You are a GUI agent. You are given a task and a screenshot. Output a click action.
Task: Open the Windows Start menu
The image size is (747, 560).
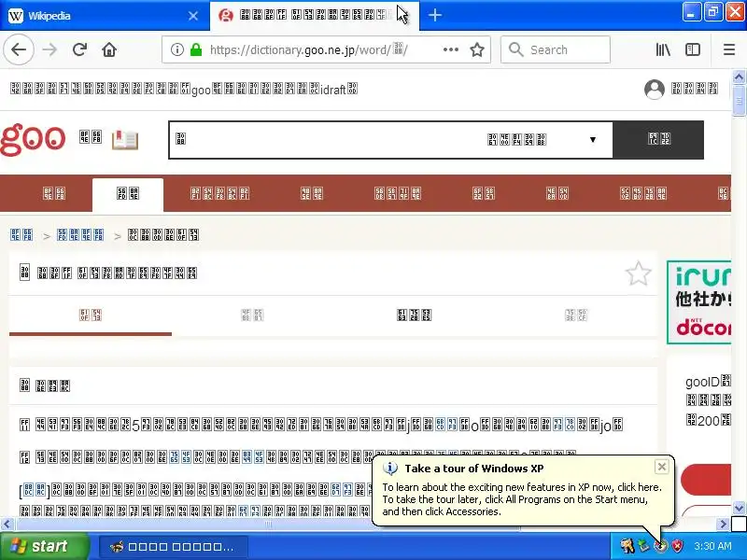coord(45,546)
